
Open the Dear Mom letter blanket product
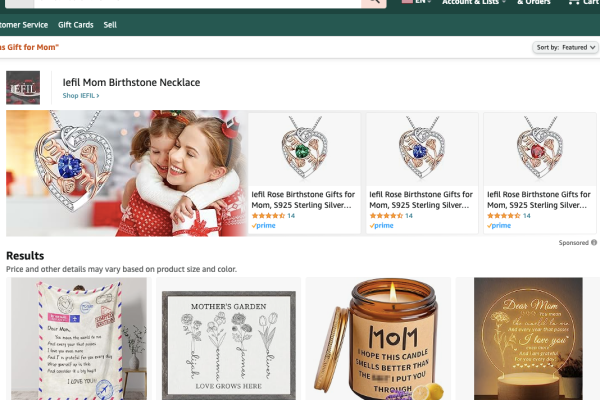[79, 339]
